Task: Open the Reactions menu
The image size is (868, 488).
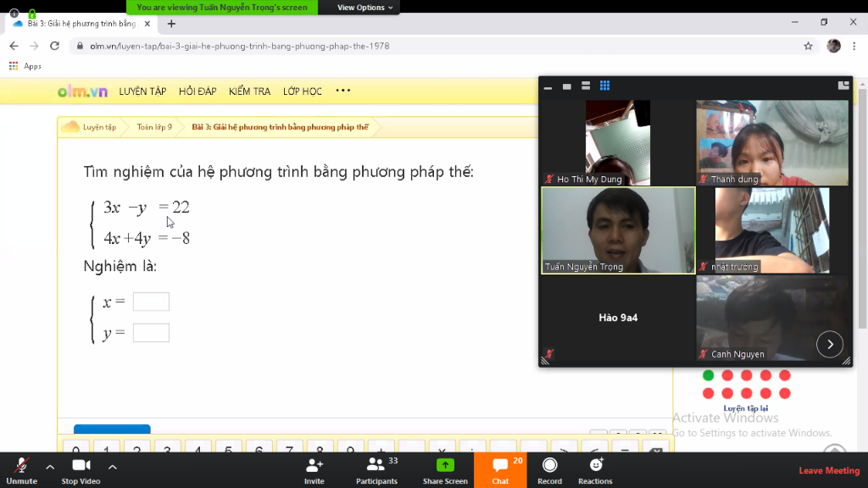Action: tap(595, 471)
